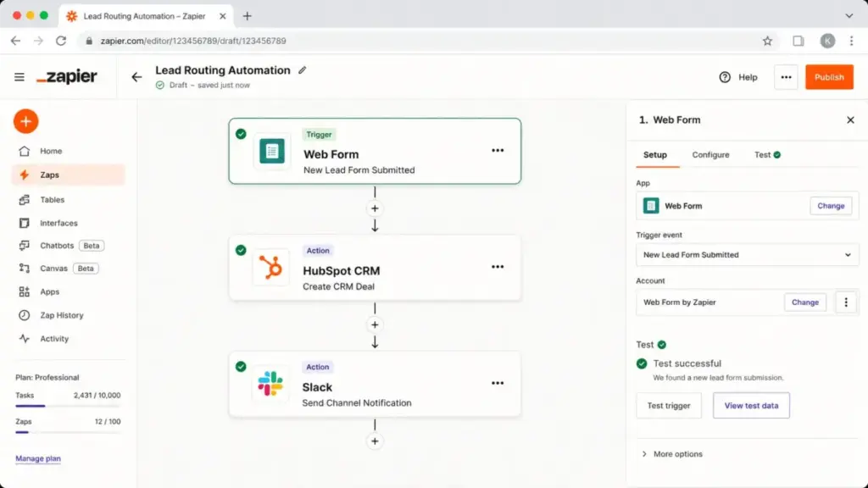Click 'Draft – saved just now' status
The width and height of the screenshot is (868, 488).
click(209, 86)
